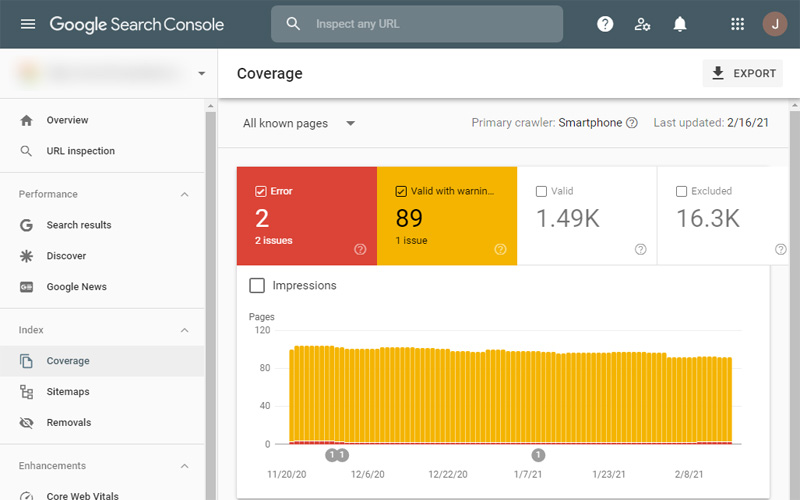Image resolution: width=800 pixels, height=500 pixels.
Task: Open the hamburger navigation menu
Action: [28, 24]
